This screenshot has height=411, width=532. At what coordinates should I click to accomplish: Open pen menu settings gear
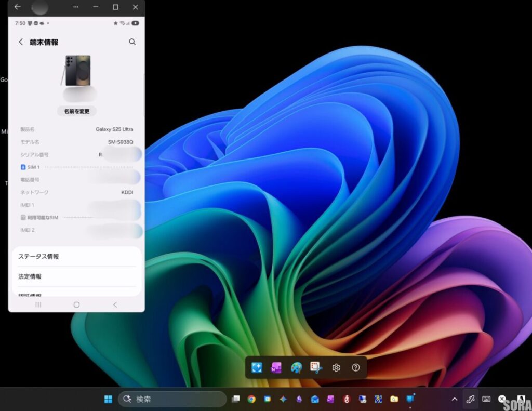point(336,368)
